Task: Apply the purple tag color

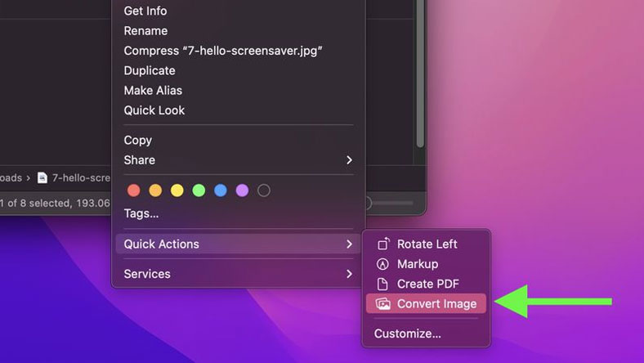Action: click(x=243, y=190)
